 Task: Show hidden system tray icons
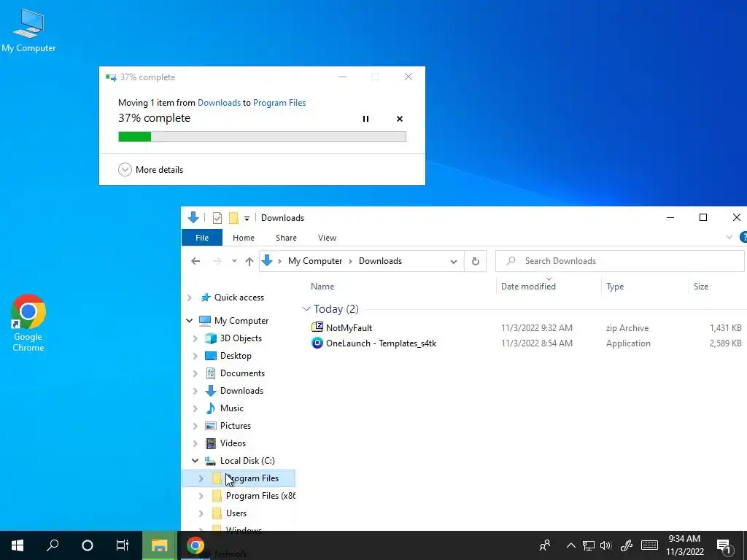tap(570, 545)
